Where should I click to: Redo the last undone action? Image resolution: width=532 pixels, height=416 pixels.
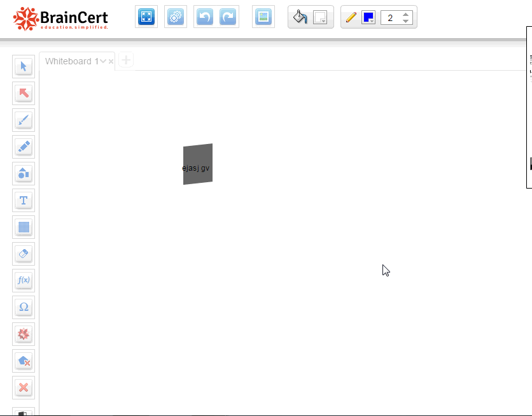pos(228,17)
